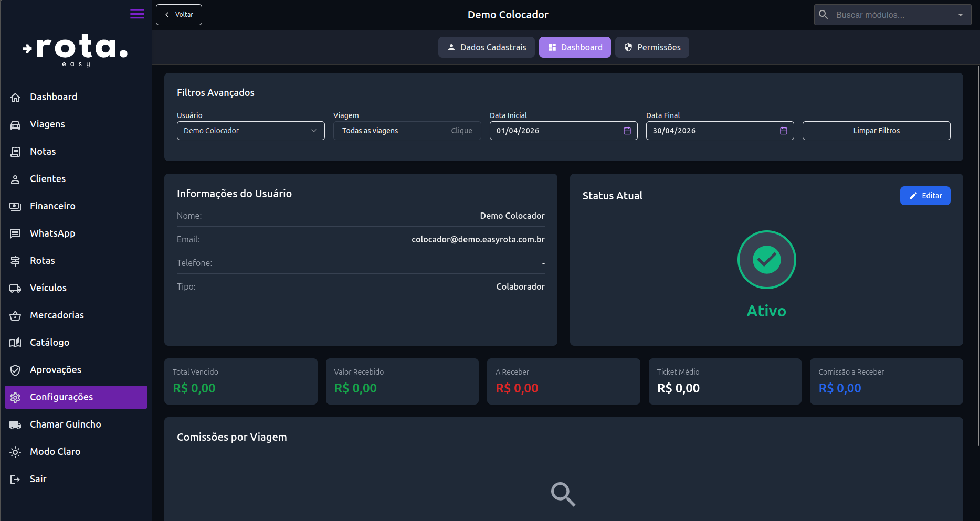Screen dimensions: 980x521
Task: Open calendar picker for Data Inicial
Action: click(627, 131)
